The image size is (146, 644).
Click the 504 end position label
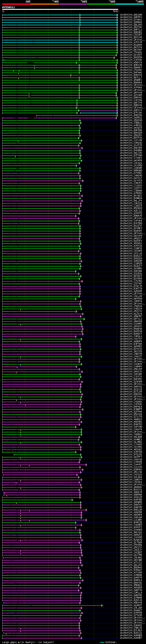[115, 11]
